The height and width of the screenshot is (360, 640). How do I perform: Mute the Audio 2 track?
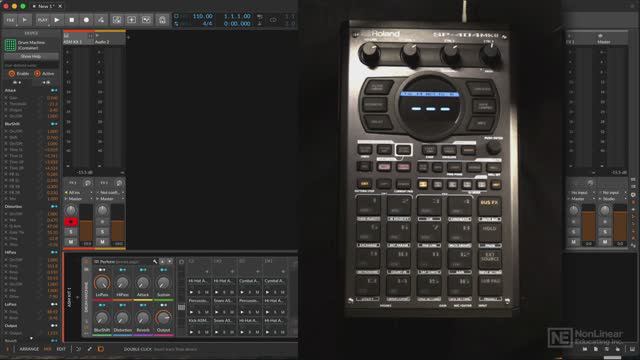pyautogui.click(x=102, y=242)
